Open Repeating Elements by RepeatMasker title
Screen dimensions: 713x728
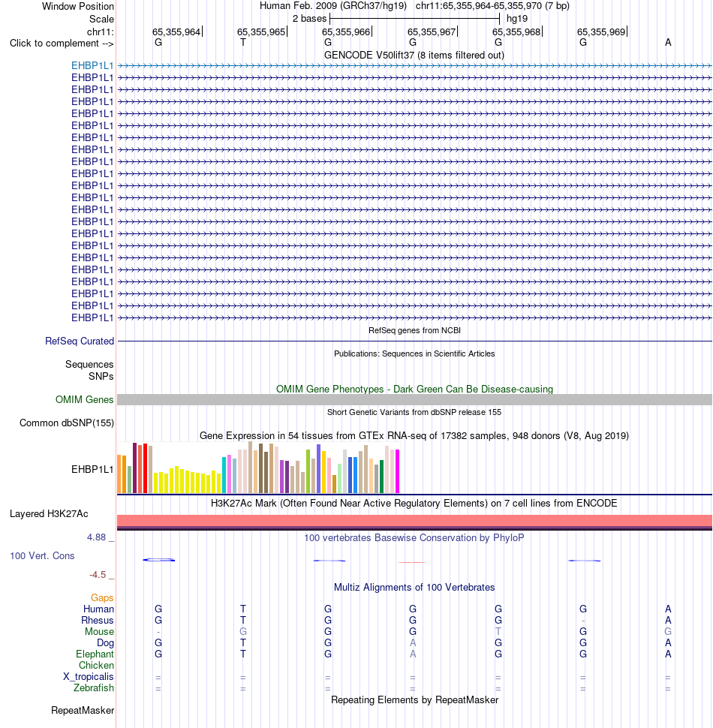coord(414,699)
